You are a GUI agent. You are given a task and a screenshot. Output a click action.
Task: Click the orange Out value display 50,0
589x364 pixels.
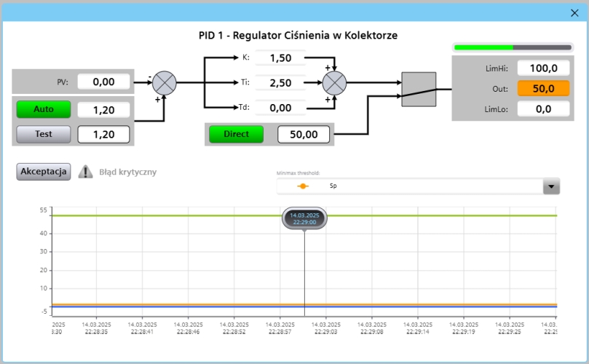click(x=543, y=89)
